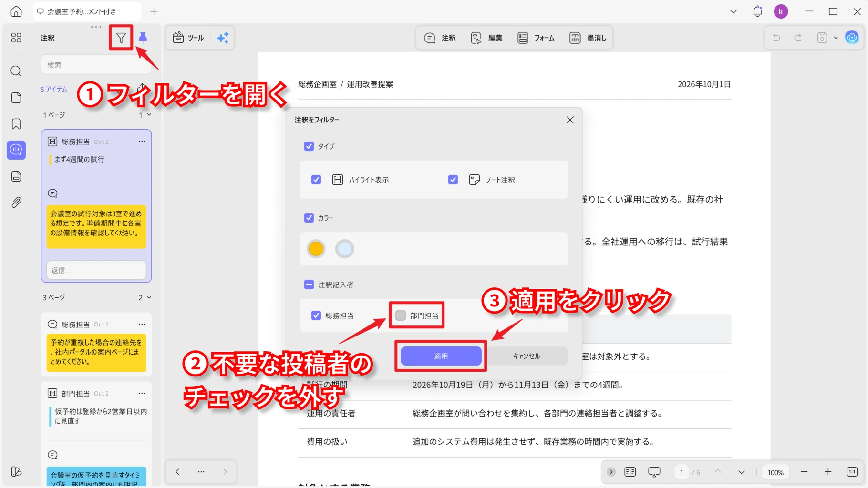Collapse the 3ページ annotation group chevron
The image size is (868, 488).
coord(149,297)
